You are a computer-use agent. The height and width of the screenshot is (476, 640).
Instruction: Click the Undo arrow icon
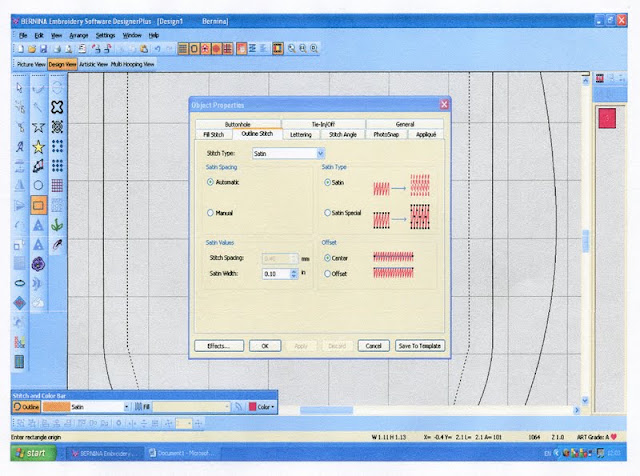click(158, 49)
